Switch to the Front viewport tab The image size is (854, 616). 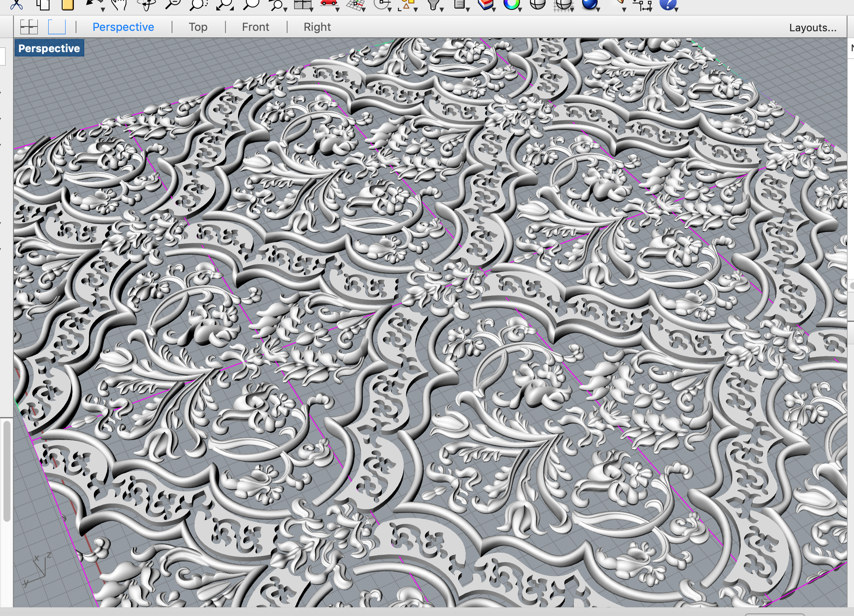(255, 27)
